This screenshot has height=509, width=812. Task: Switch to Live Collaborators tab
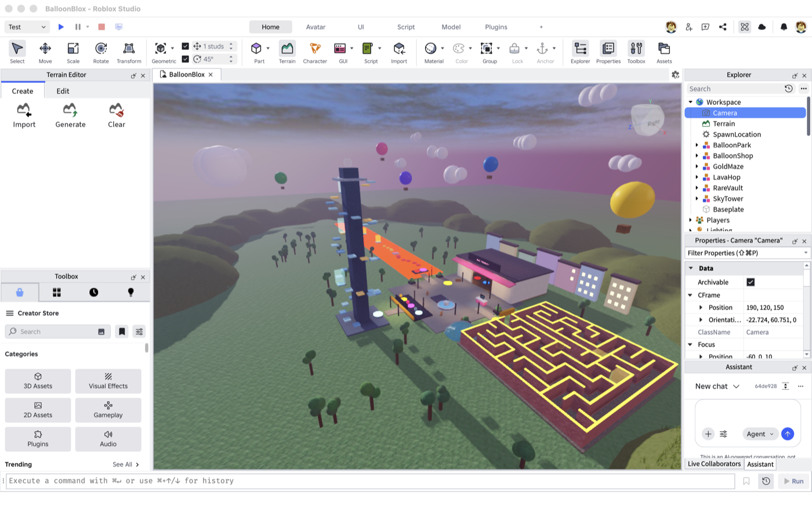714,464
